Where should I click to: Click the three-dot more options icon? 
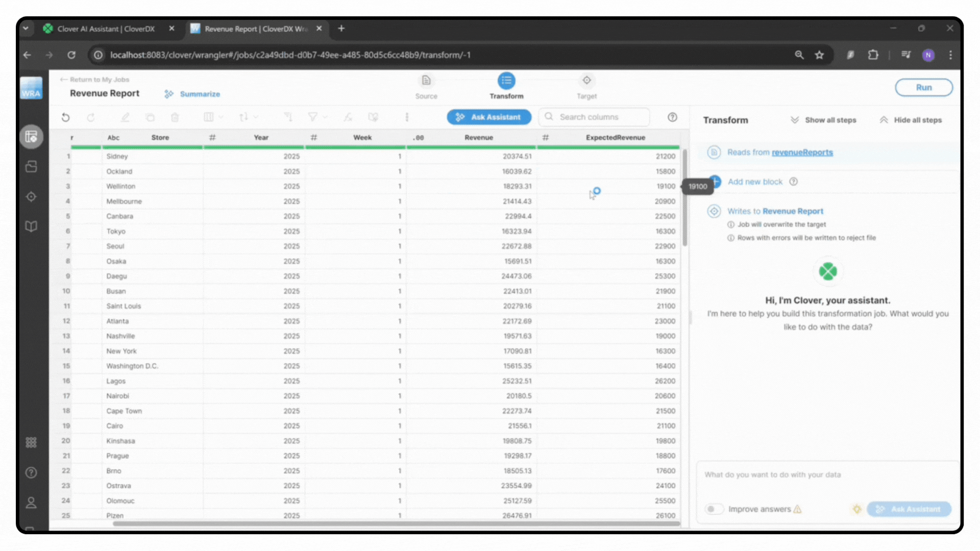(407, 117)
